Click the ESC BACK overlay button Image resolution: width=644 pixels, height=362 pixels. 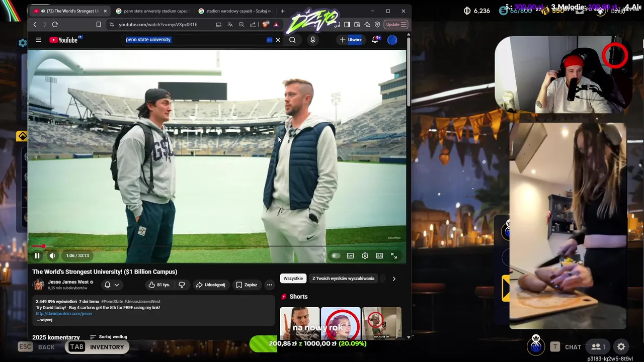(x=37, y=347)
